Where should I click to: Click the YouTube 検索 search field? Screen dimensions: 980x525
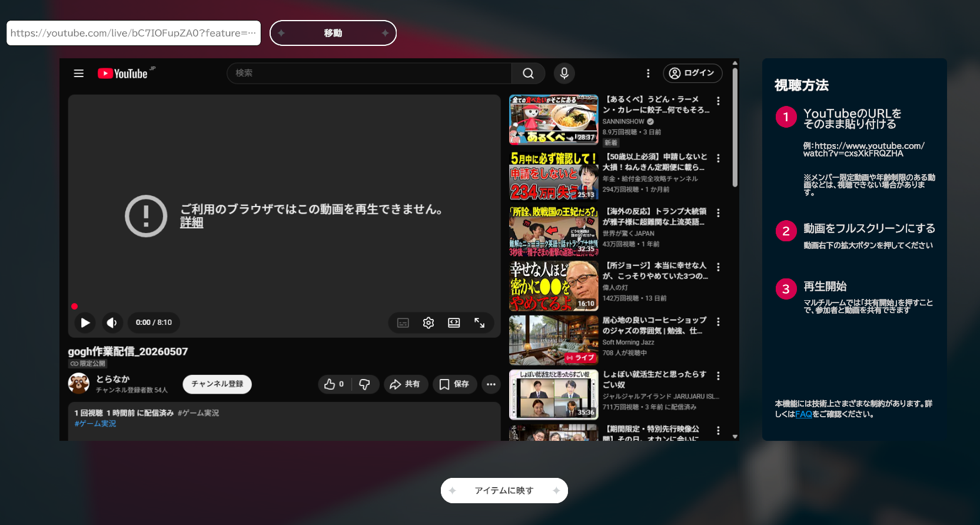tap(369, 73)
